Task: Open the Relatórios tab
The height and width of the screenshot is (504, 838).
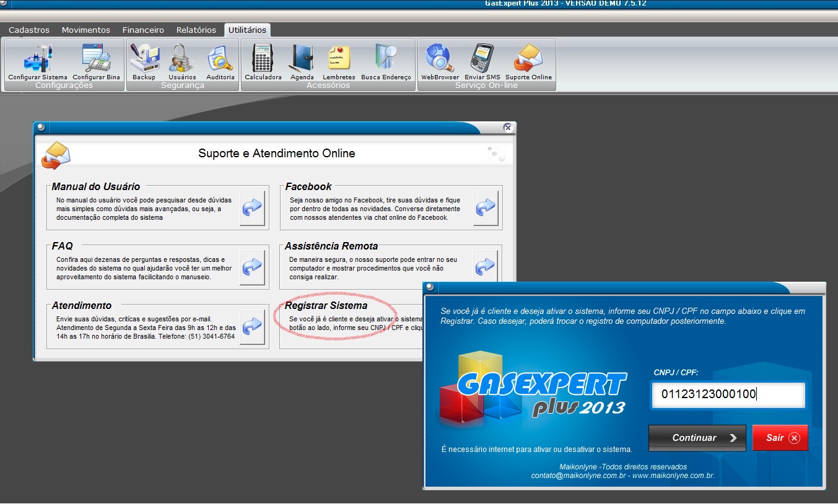Action: (196, 30)
